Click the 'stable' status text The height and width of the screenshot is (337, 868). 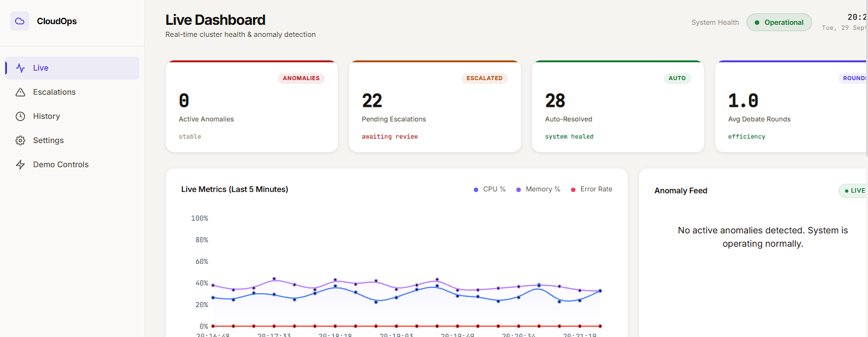pos(189,137)
